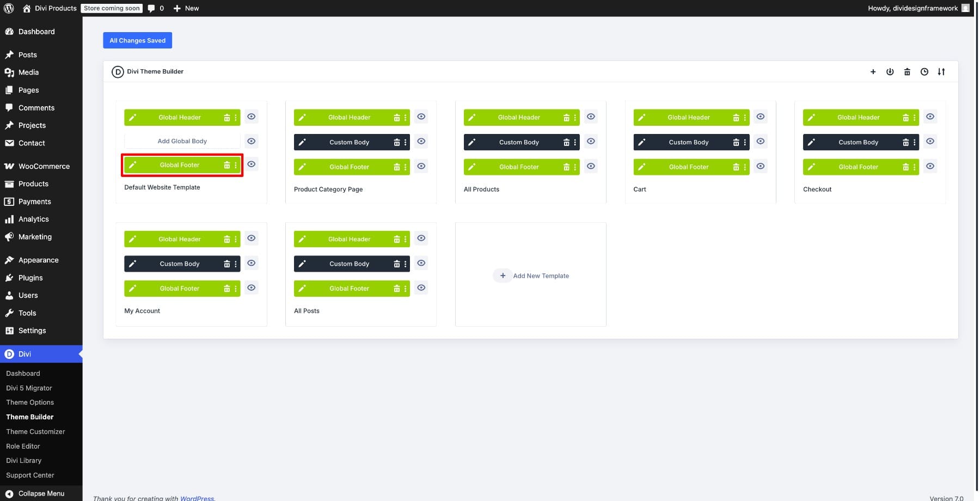The height and width of the screenshot is (501, 980).
Task: Go to Products in the admin sidebar
Action: (x=41, y=184)
